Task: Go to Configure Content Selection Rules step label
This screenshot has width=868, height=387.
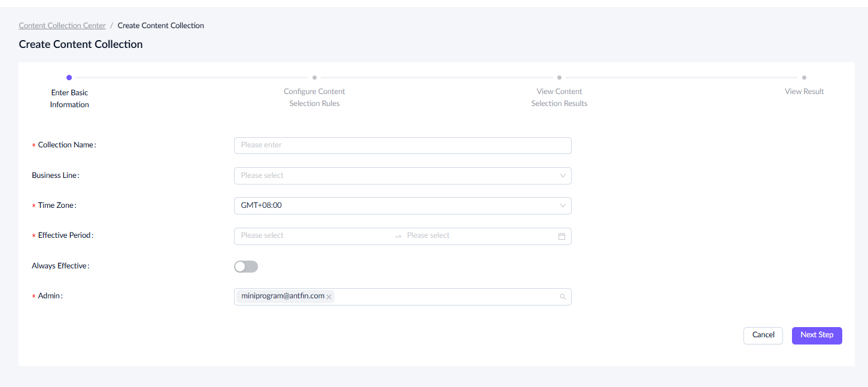Action: click(314, 98)
